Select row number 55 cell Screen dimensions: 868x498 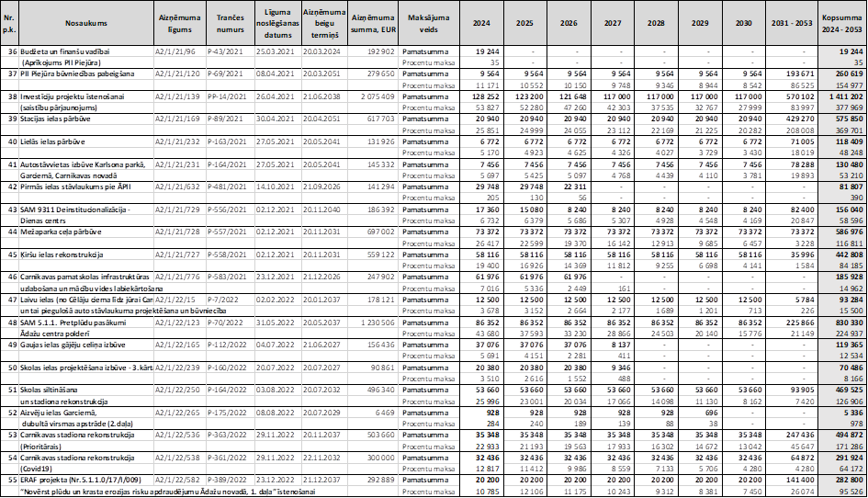[x=11, y=479]
